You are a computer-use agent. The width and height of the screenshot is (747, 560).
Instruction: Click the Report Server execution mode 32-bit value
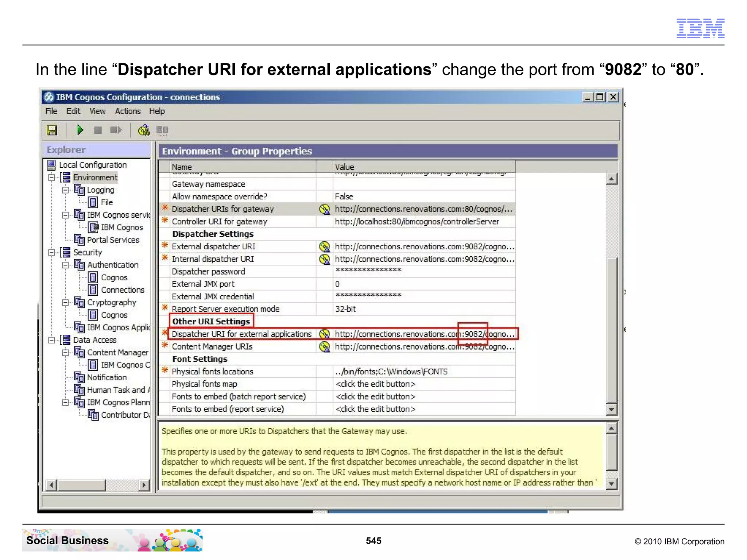425,309
